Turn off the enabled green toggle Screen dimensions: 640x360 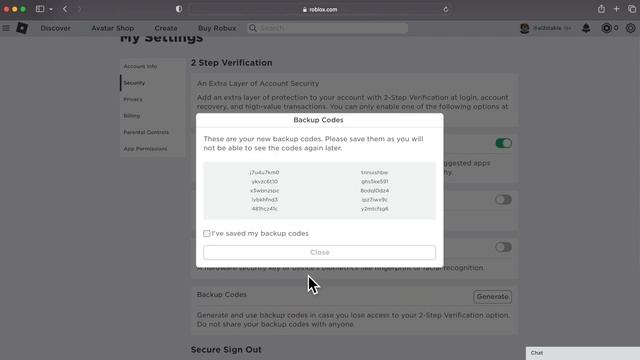[x=503, y=143]
